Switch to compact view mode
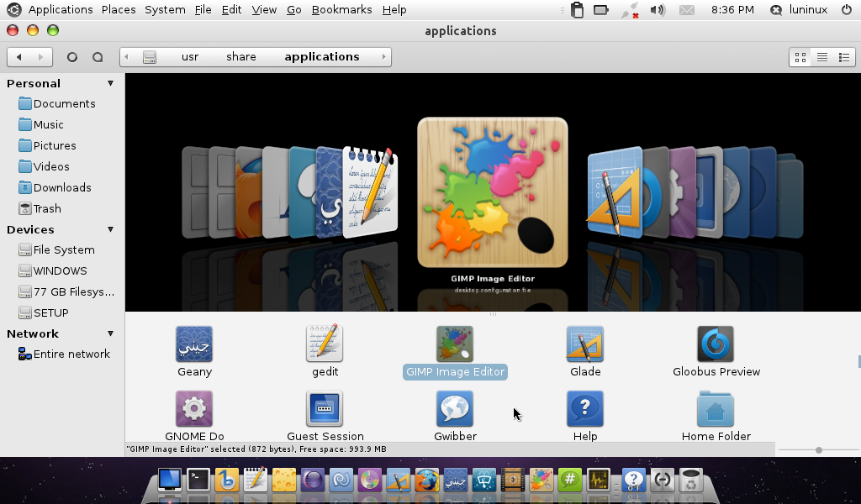The image size is (861, 504). click(x=844, y=57)
